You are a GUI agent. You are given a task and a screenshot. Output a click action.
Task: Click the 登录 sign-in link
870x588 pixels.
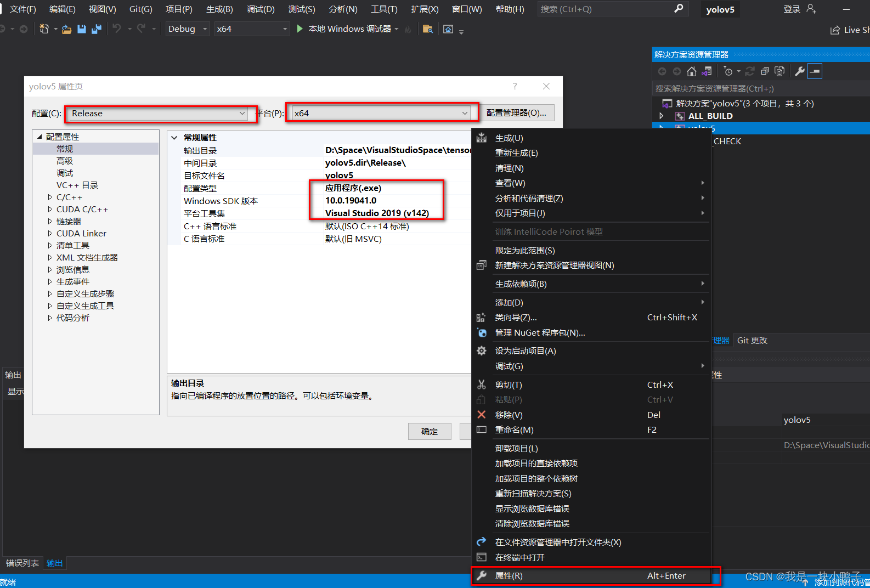(x=792, y=9)
